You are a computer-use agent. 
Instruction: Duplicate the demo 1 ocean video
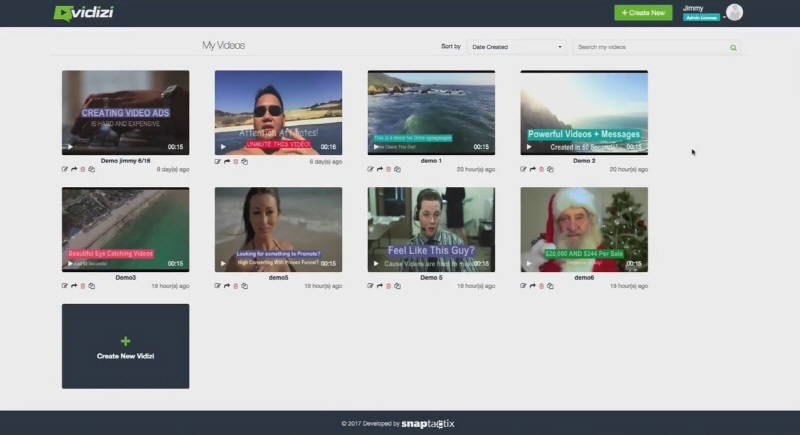397,169
